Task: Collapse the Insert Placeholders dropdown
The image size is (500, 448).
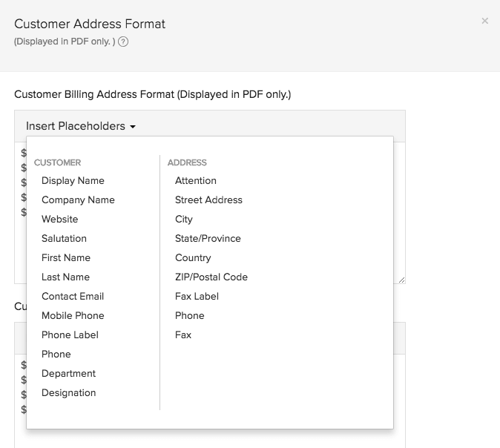Action: pyautogui.click(x=81, y=126)
